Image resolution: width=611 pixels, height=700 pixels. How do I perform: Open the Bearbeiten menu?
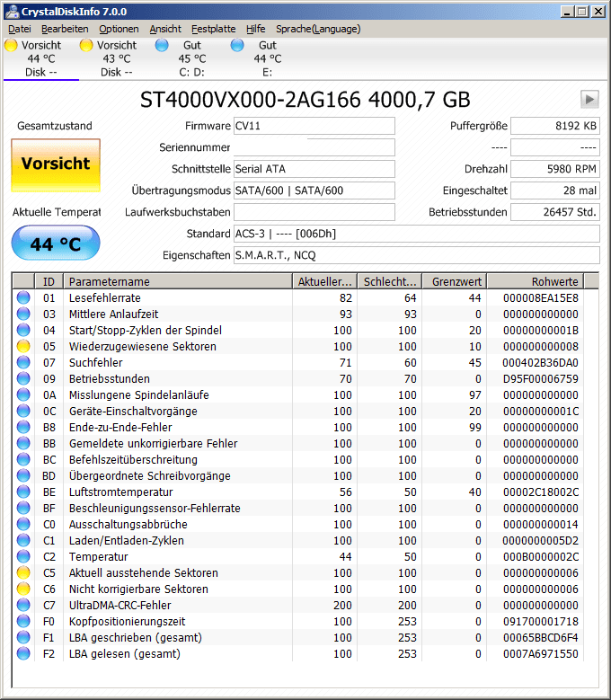pos(65,29)
